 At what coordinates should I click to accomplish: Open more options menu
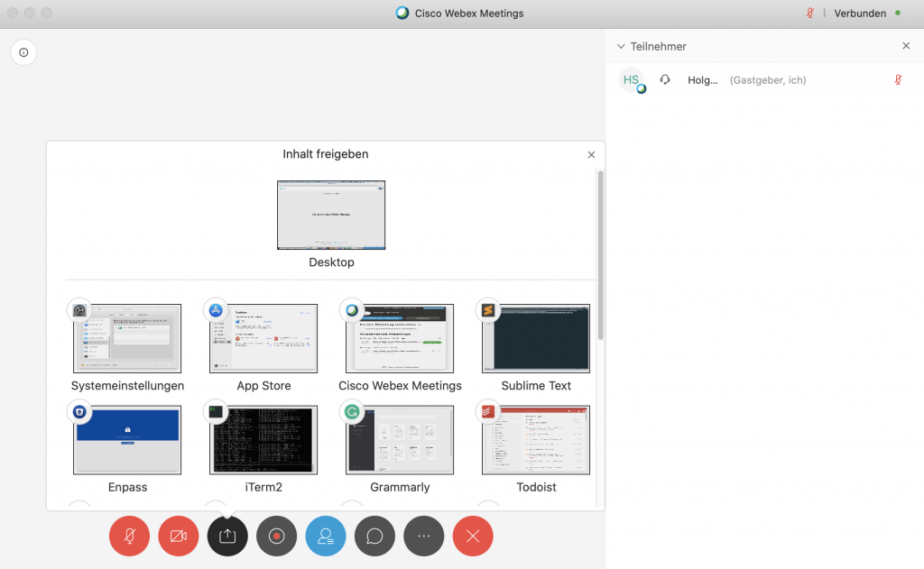424,536
